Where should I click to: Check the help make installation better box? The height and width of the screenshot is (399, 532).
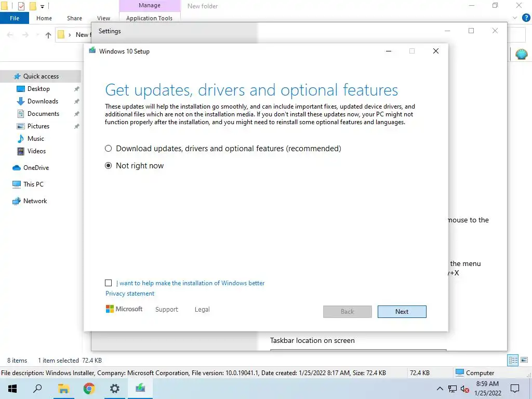tap(108, 283)
